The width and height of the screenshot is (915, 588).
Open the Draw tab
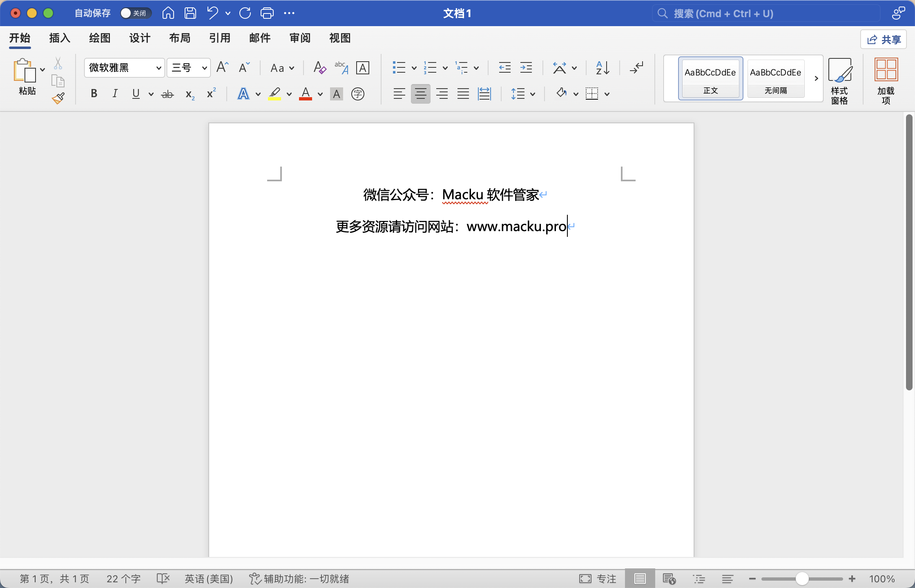pos(100,38)
